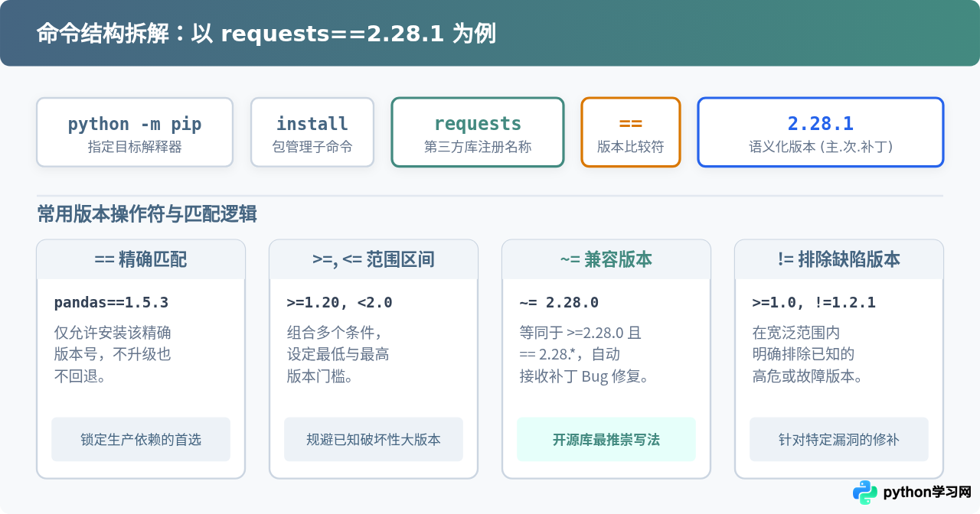Select the '== 精确匹配' card header
980x514 pixels.
tap(141, 259)
